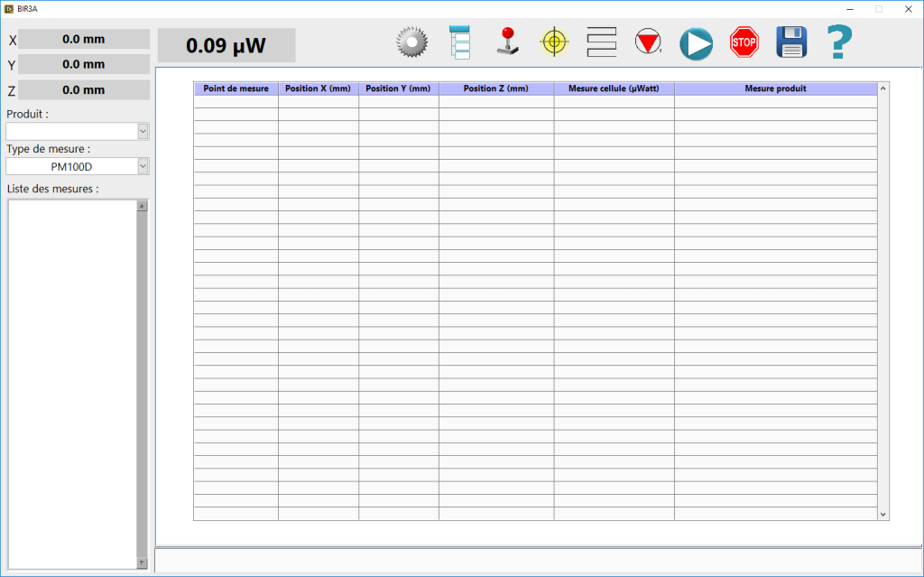This screenshot has width=924, height=577.
Task: Click the Point de mesure column header
Action: pyautogui.click(x=236, y=88)
